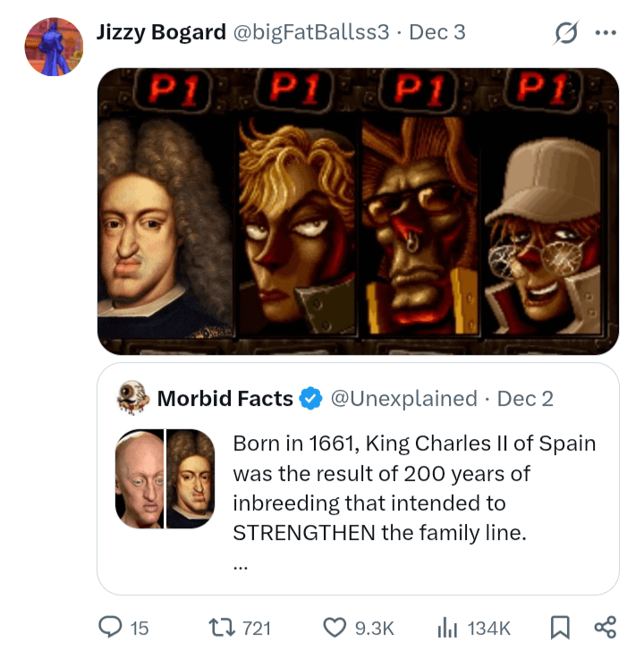Image resolution: width=644 pixels, height=650 pixels.
Task: Open the view analytics bar-chart icon
Action: (x=447, y=628)
